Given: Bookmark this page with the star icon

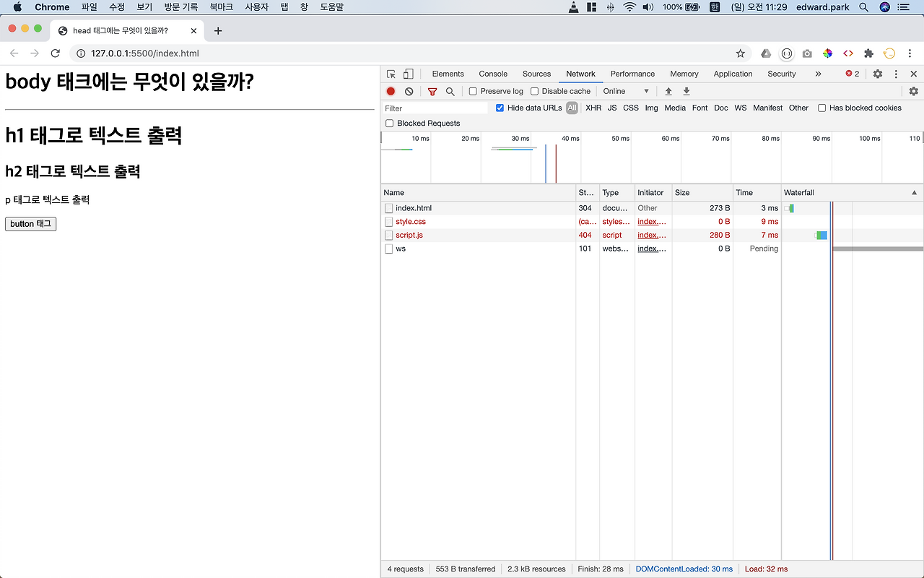Looking at the screenshot, I should pyautogui.click(x=740, y=53).
